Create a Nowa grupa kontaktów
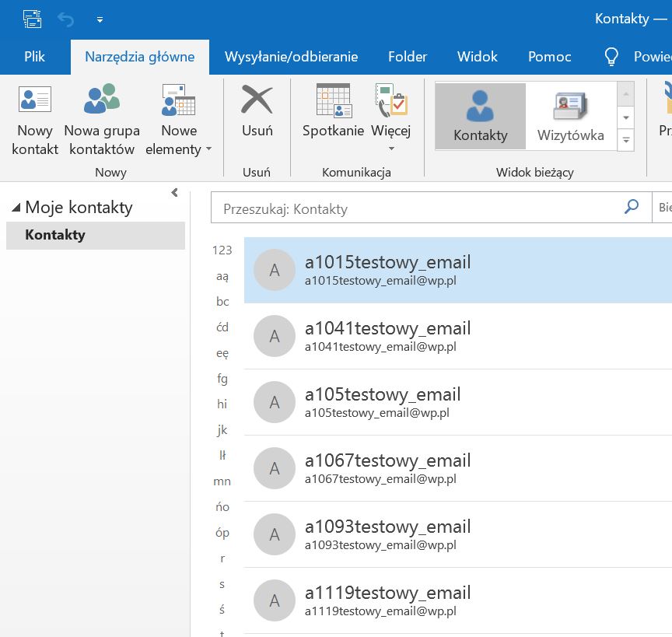 [x=102, y=100]
